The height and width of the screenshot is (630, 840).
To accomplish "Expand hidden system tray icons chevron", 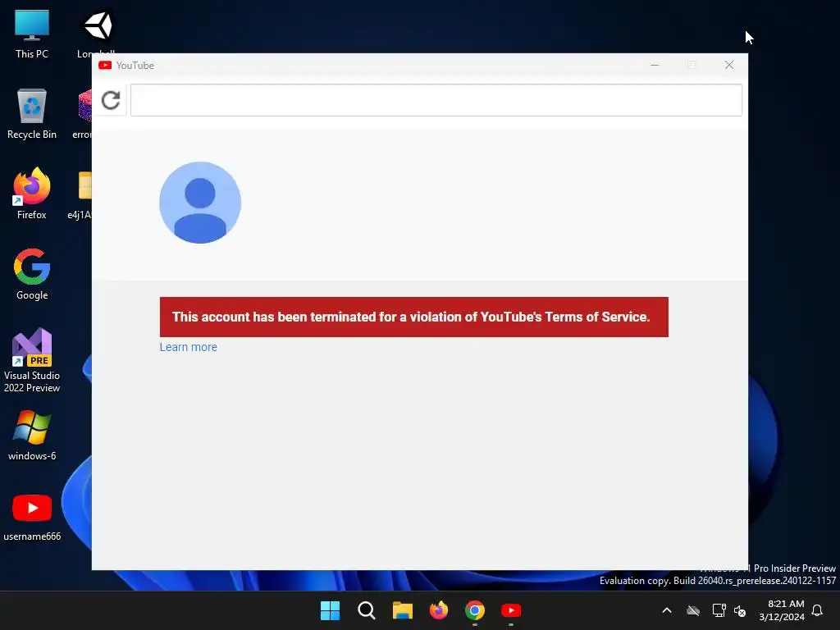I will pyautogui.click(x=667, y=610).
